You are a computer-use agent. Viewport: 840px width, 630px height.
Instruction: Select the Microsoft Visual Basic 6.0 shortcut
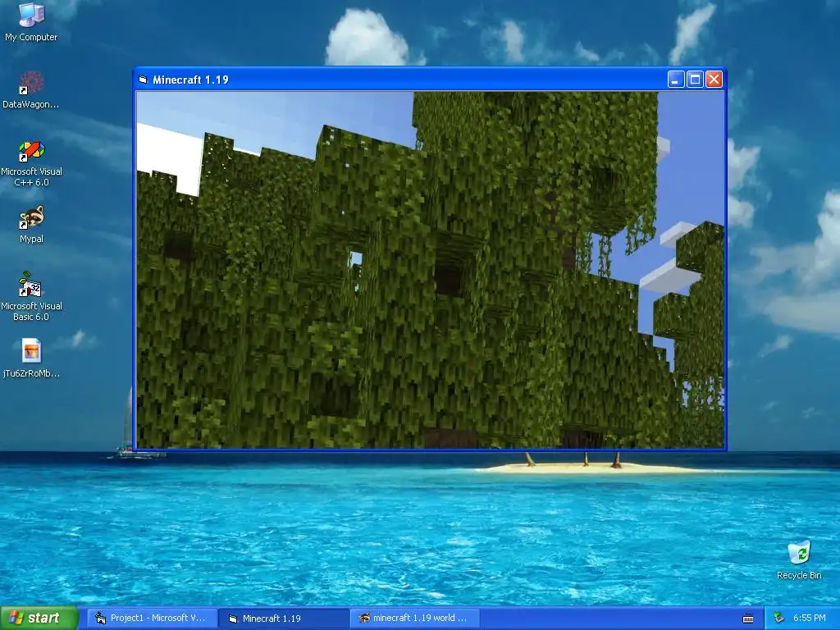[x=31, y=296]
